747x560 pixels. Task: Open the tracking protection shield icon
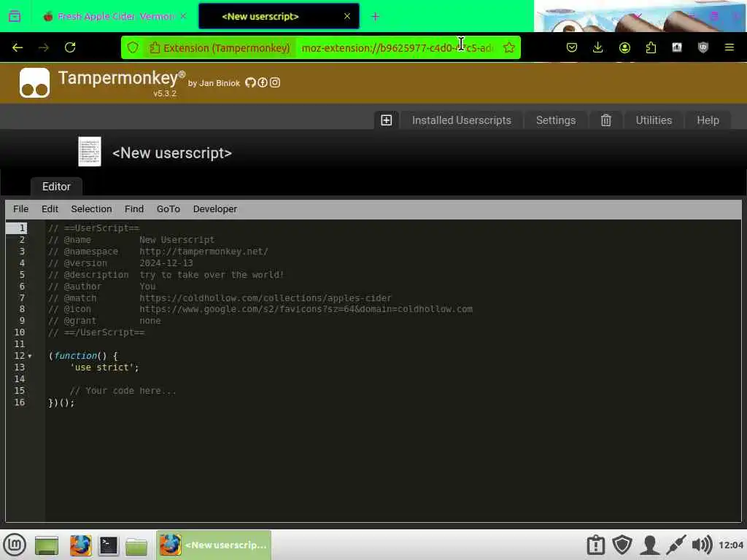[x=133, y=47]
